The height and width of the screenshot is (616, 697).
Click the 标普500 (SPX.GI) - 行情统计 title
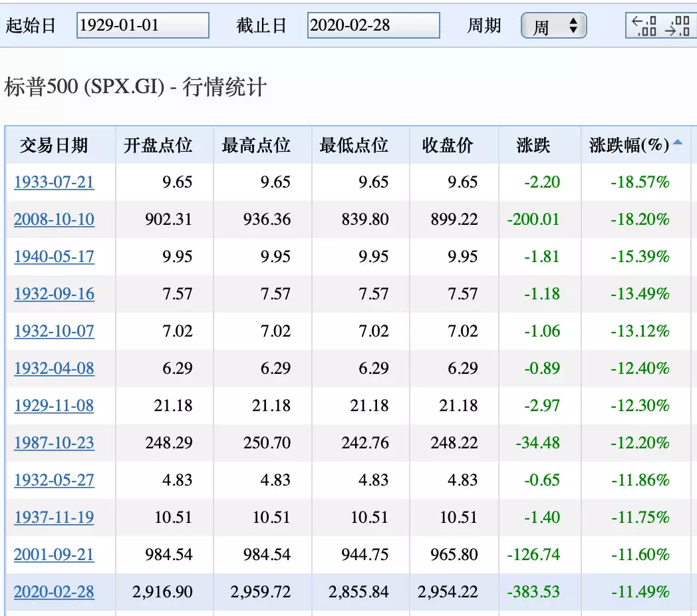[x=135, y=86]
